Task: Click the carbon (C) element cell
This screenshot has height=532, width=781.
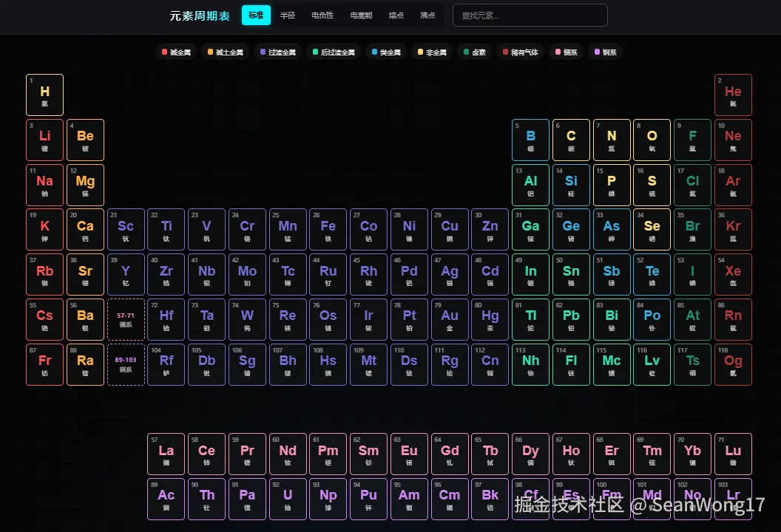Action: (571, 140)
